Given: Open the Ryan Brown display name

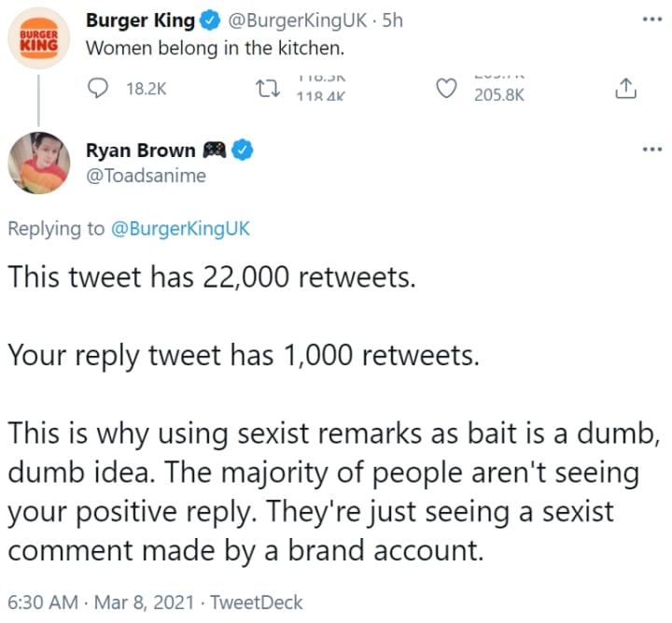Looking at the screenshot, I should (x=141, y=150).
